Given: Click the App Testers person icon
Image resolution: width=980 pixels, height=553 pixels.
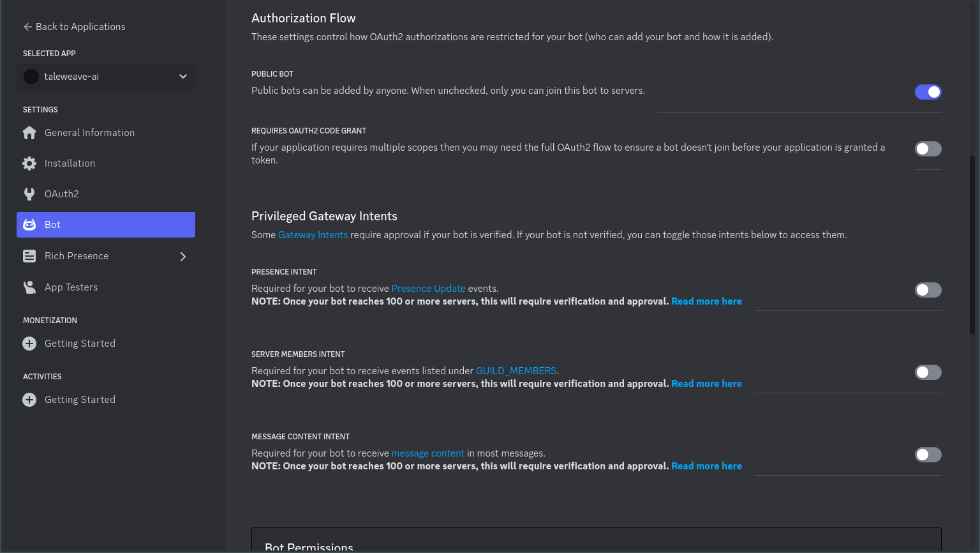Looking at the screenshot, I should pos(29,287).
